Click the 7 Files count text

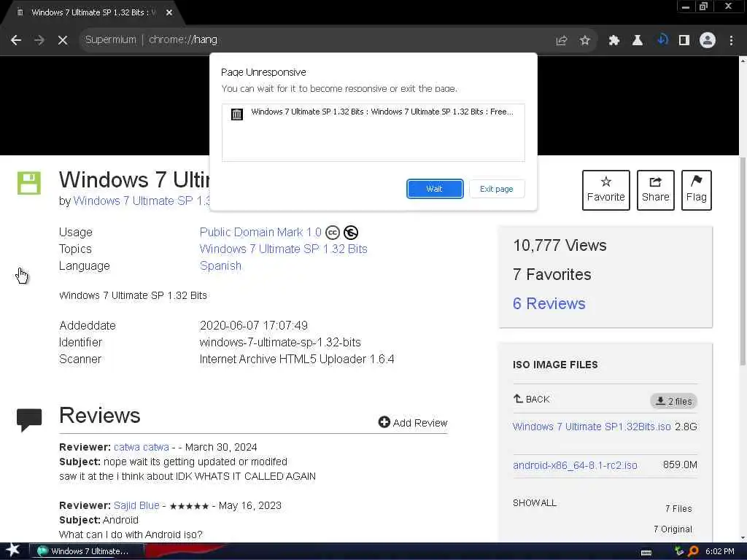[678, 508]
